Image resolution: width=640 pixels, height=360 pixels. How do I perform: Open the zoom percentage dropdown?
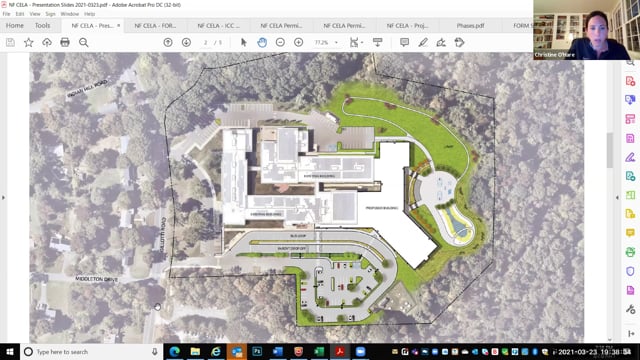336,42
